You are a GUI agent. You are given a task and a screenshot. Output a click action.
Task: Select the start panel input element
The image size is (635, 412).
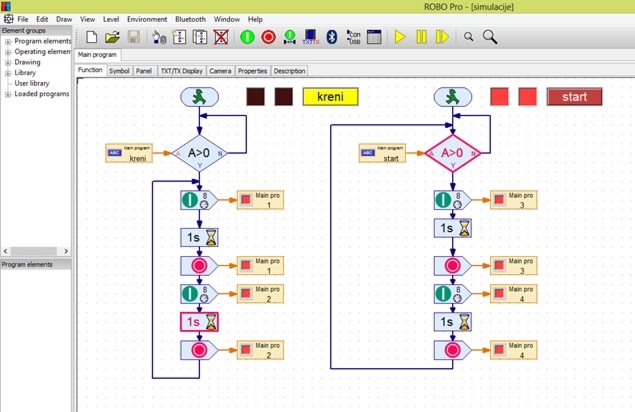point(382,153)
